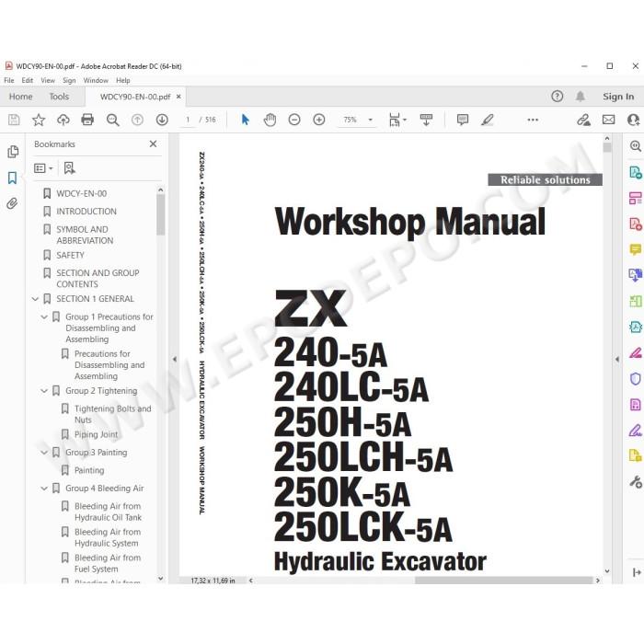Viewport: 644px width, 644px height.
Task: Open the Comment tool in the right pane
Action: point(635,249)
